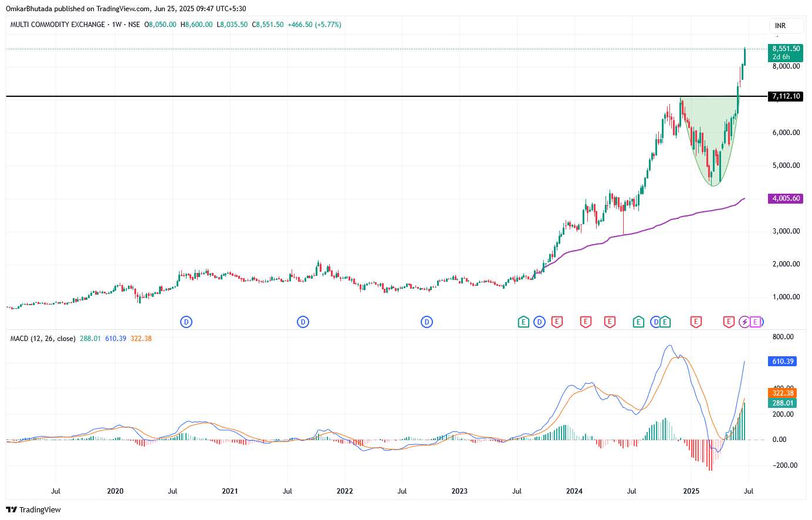
Task: Click the INR currency button
Action: (786, 26)
